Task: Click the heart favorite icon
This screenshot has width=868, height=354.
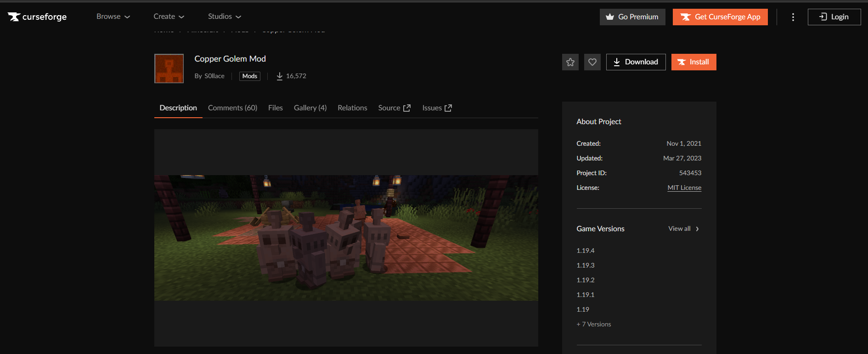Action: (592, 62)
